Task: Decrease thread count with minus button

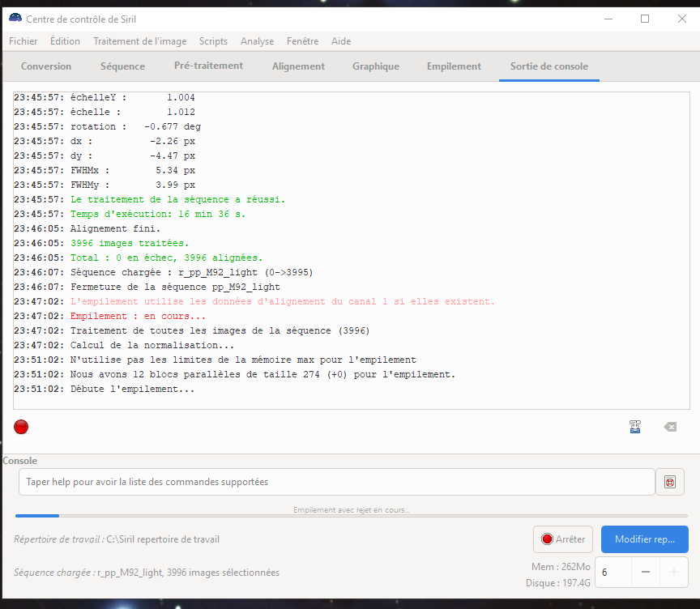Action: coord(646,572)
